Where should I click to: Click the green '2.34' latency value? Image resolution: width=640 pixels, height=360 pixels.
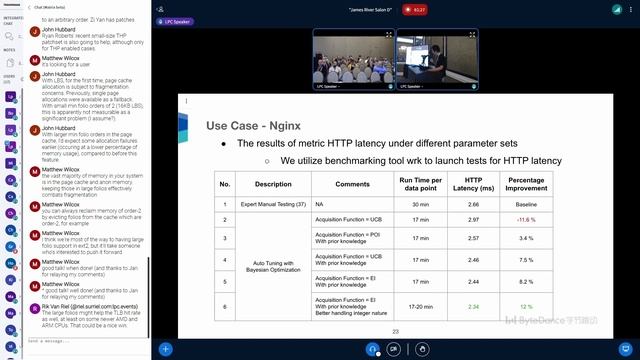[473, 307]
